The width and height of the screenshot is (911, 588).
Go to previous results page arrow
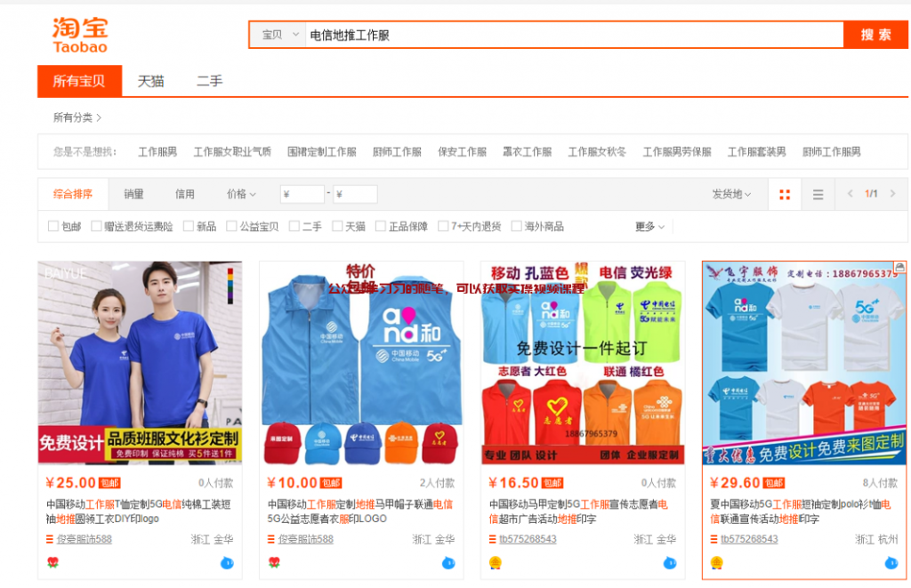pos(850,194)
